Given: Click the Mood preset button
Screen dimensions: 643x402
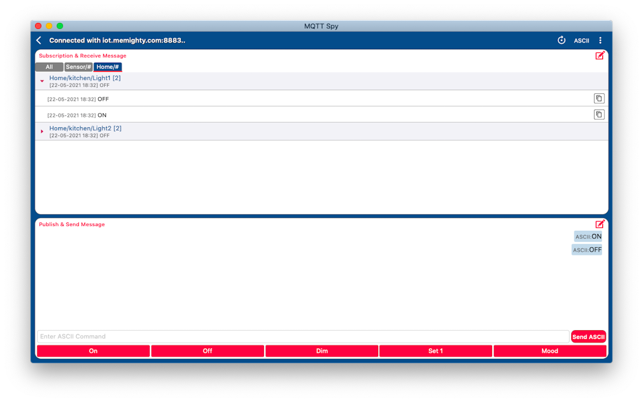Looking at the screenshot, I should click(549, 351).
